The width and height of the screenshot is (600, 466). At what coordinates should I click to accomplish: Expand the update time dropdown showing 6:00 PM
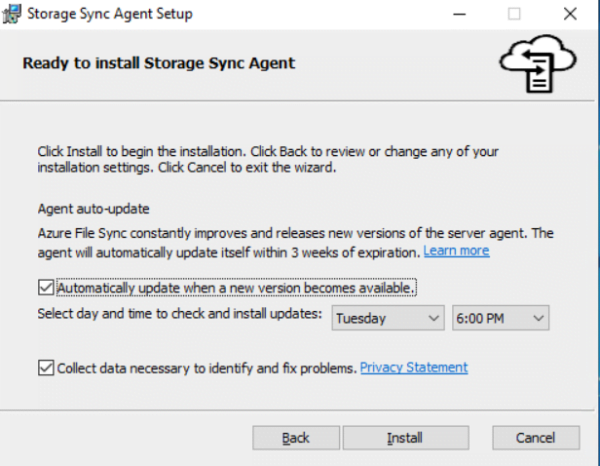pyautogui.click(x=500, y=318)
